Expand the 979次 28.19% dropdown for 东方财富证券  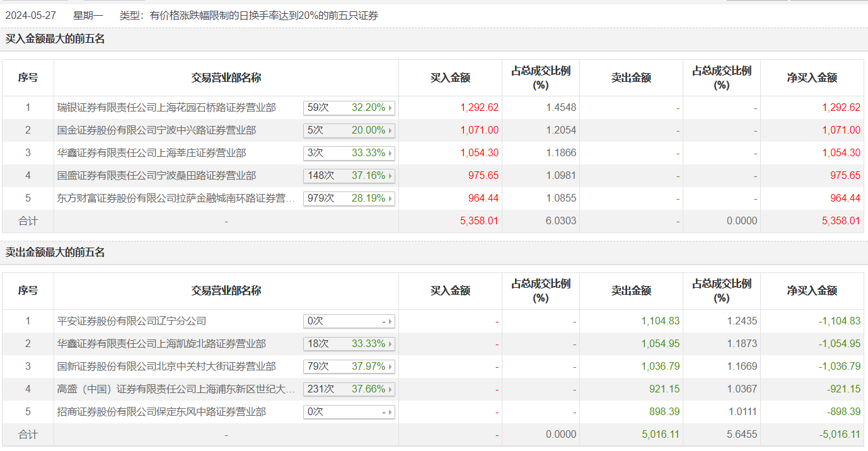[349, 198]
